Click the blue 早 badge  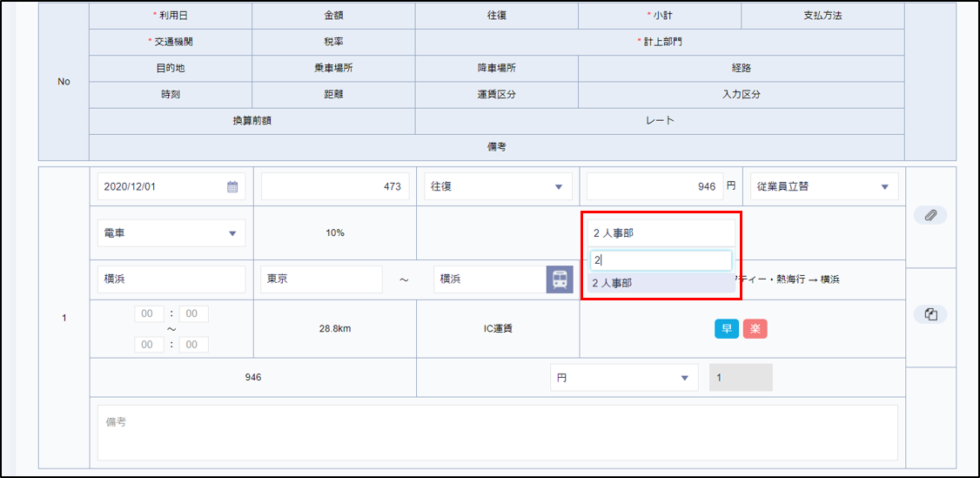pyautogui.click(x=726, y=328)
